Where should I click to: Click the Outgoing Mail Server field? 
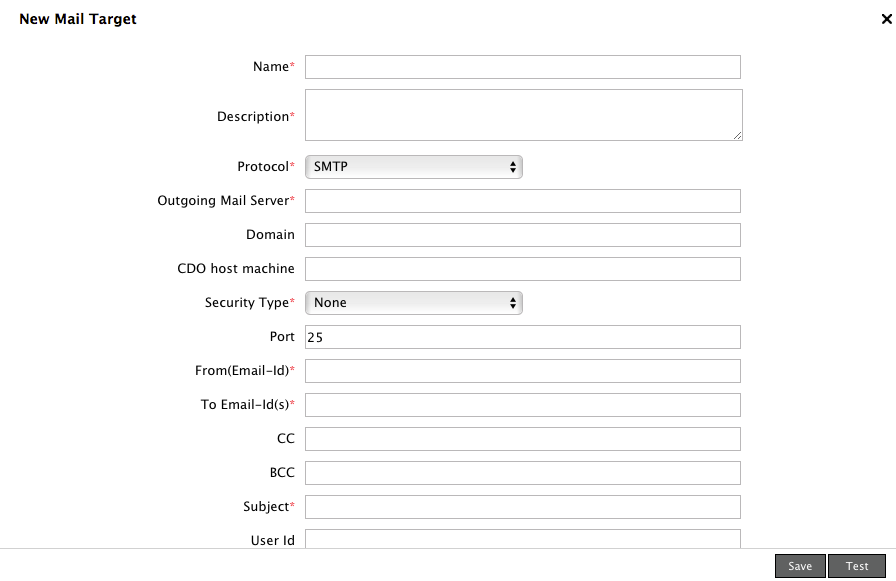[x=522, y=201]
